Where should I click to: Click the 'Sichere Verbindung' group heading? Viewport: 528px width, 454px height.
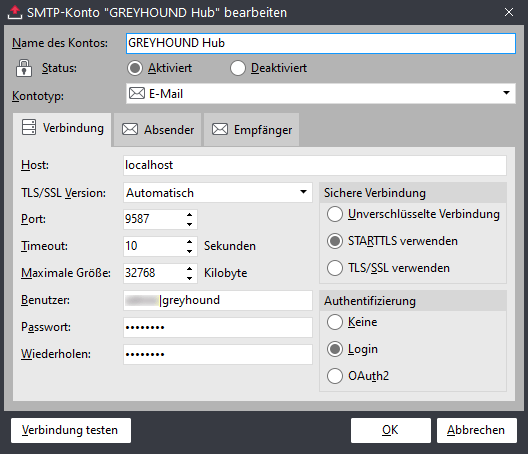pyautogui.click(x=375, y=193)
